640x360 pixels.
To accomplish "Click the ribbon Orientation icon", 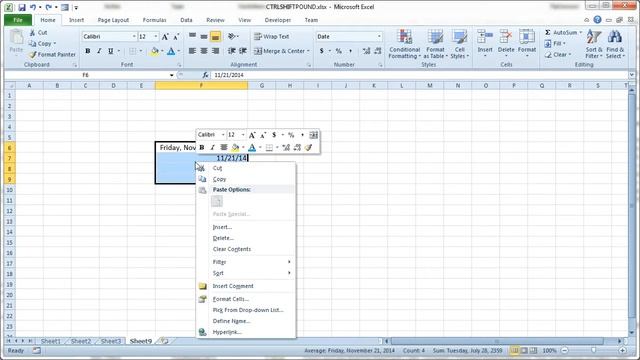I will click(x=232, y=37).
